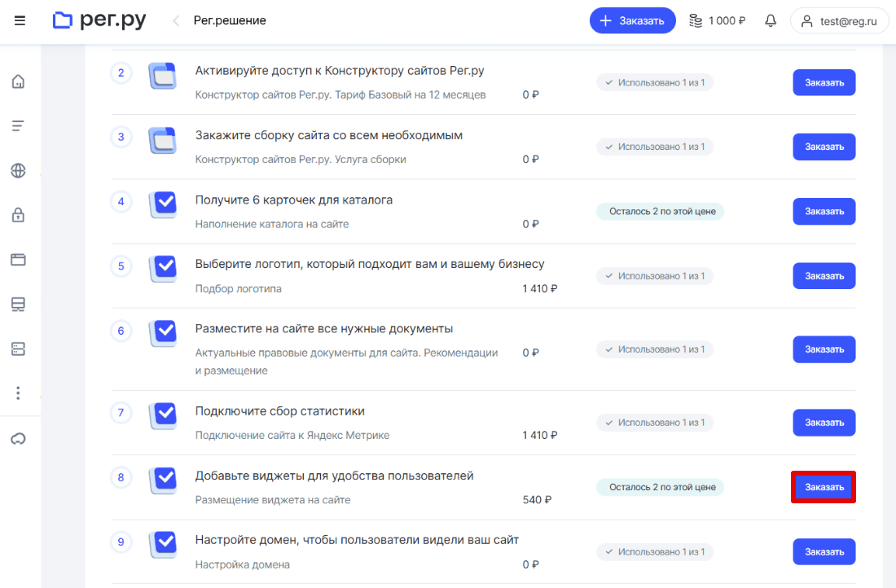This screenshot has height=588, width=896.
Task: Click the checkmark icon for step 9
Action: click(164, 544)
